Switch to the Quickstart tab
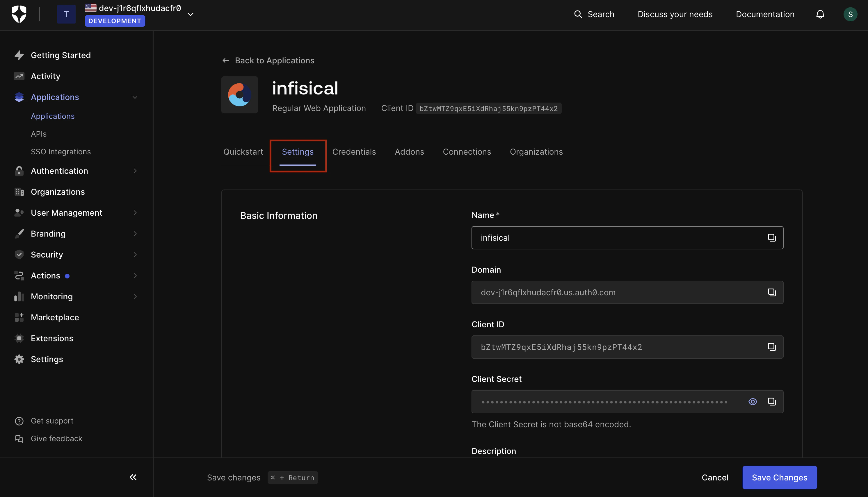The height and width of the screenshot is (497, 868). pos(243,152)
